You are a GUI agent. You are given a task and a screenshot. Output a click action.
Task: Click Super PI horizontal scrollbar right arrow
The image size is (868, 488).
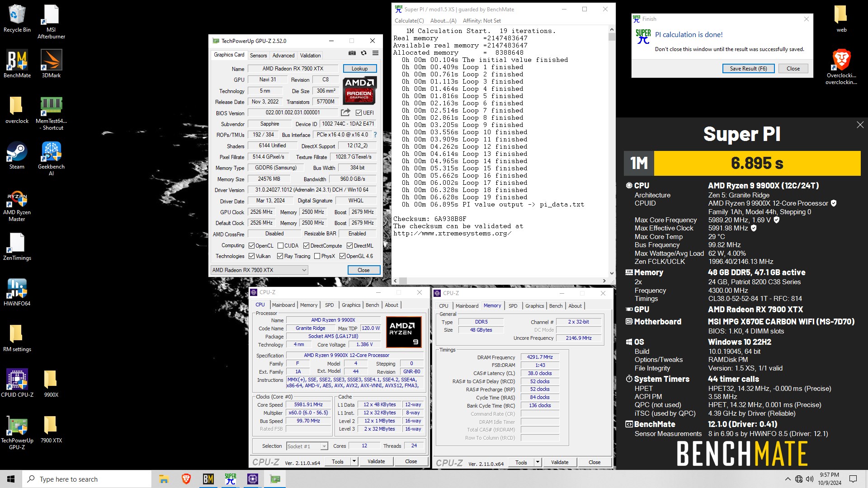click(604, 281)
